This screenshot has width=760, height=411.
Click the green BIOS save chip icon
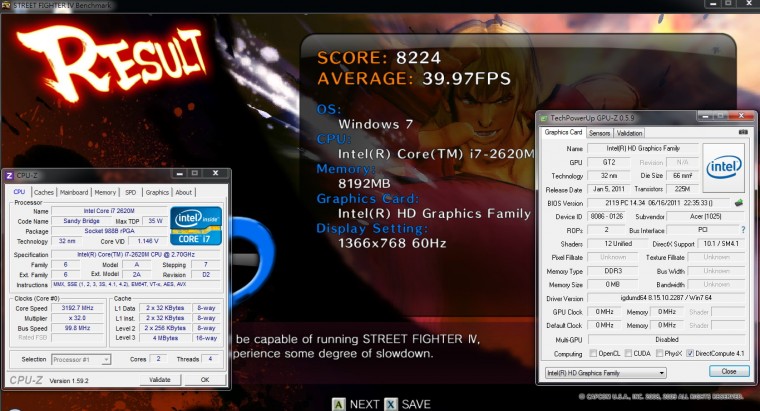(x=739, y=203)
